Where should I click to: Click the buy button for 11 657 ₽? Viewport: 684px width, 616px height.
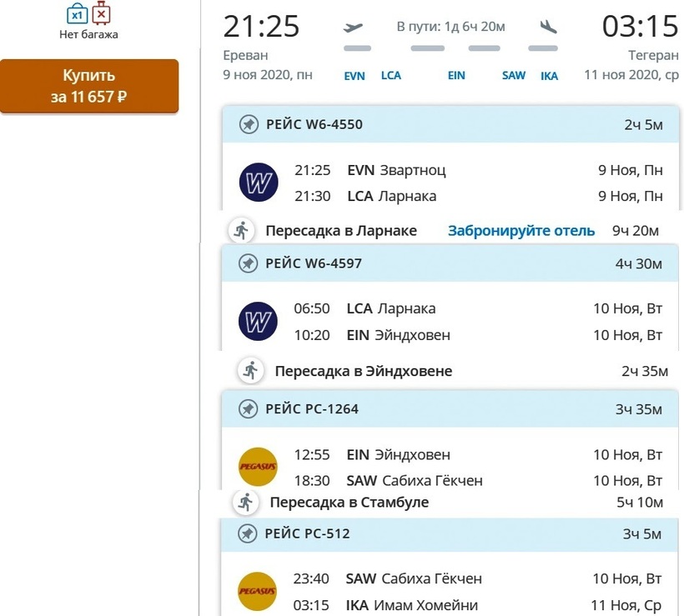(89, 86)
